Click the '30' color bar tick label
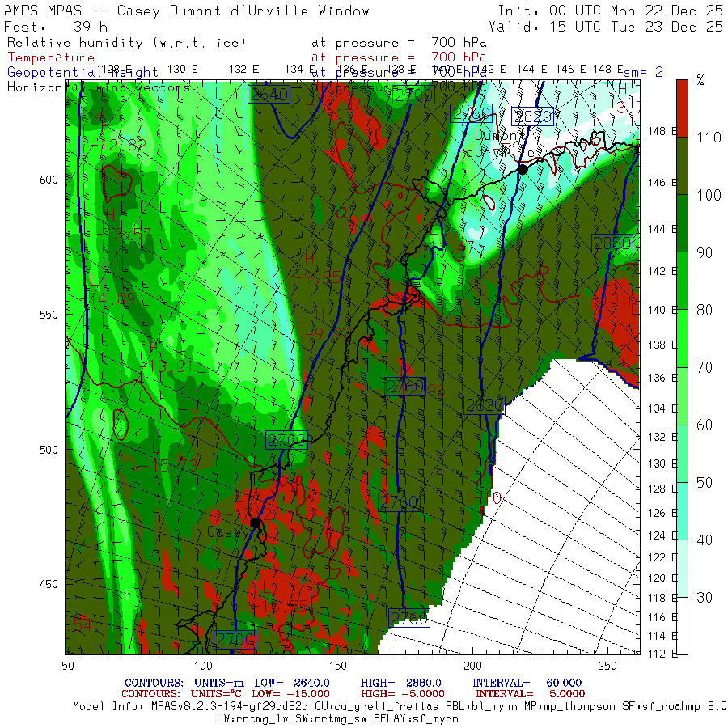728x728 pixels. coord(705,598)
